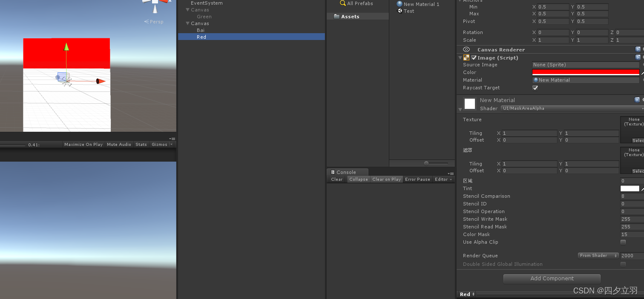Click the Pivot X value field
Screen dimensions: 644x299
click(553, 21)
